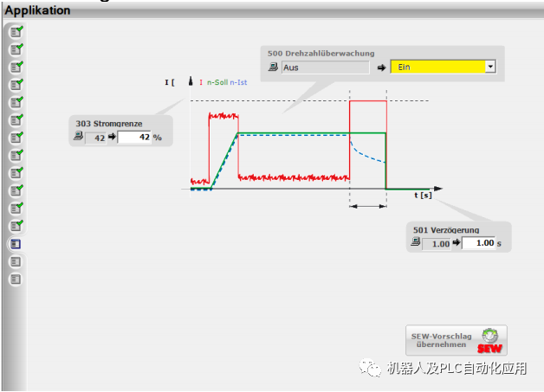The image size is (544, 392).
Task: Click the read-only Aus value field
Action: pos(326,67)
